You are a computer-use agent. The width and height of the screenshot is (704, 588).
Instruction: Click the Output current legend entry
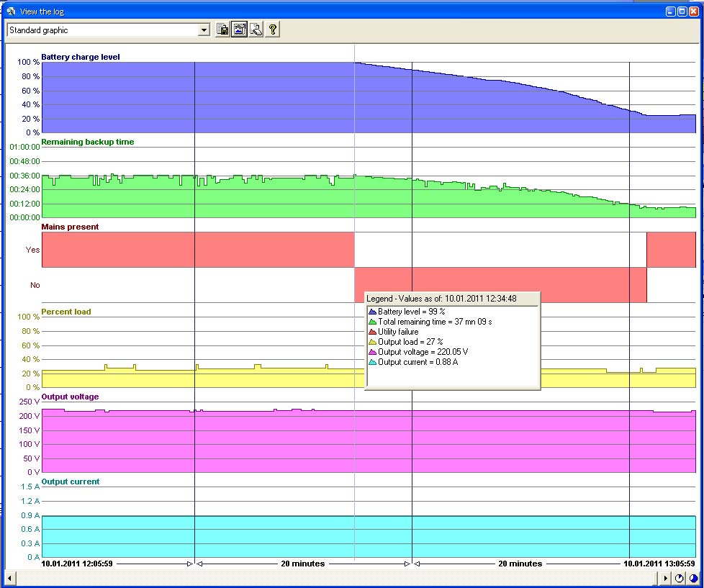418,362
